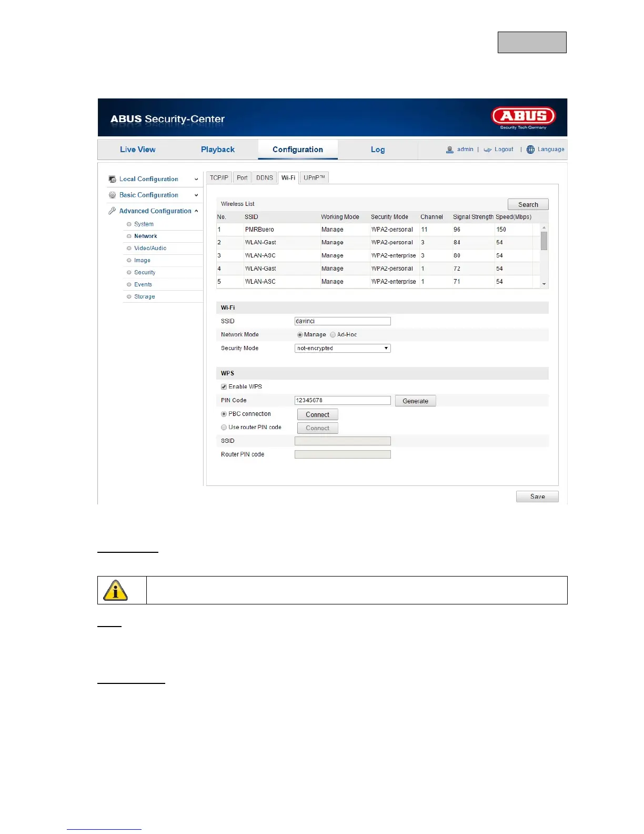Image resolution: width=644 pixels, height=834 pixels.
Task: Open the Security Mode dropdown
Action: pyautogui.click(x=343, y=349)
